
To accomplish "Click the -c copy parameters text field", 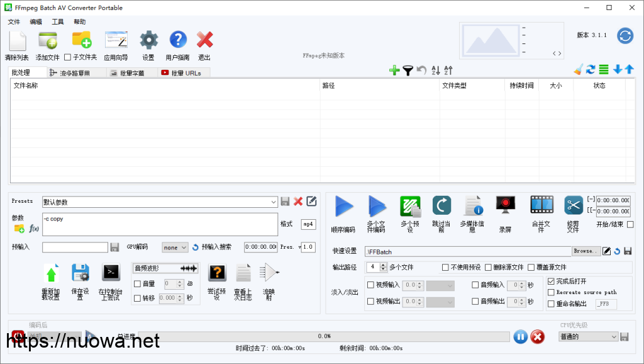I will tap(159, 224).
